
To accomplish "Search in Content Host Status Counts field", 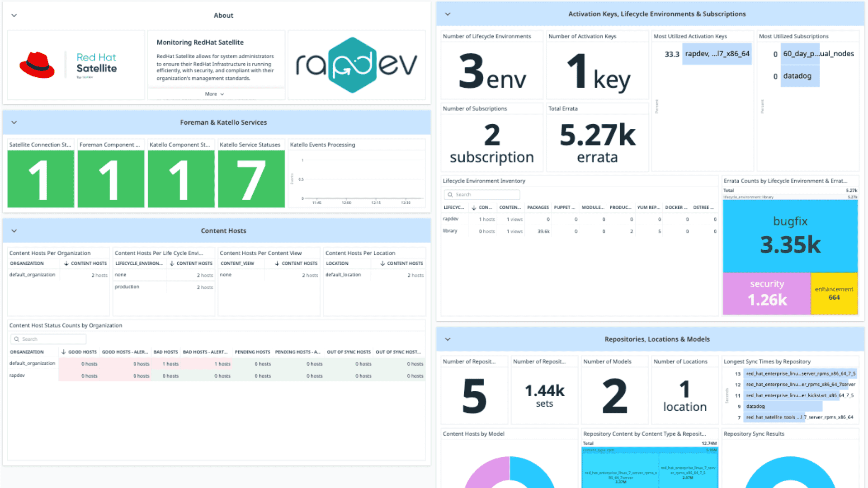I will click(x=48, y=339).
